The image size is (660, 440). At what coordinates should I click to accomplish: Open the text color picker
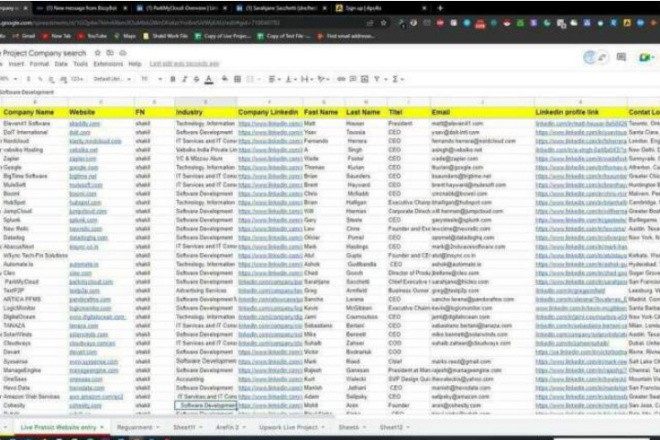click(209, 79)
